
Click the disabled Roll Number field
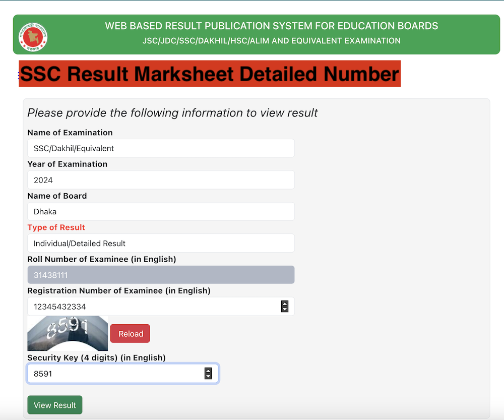[x=161, y=275]
